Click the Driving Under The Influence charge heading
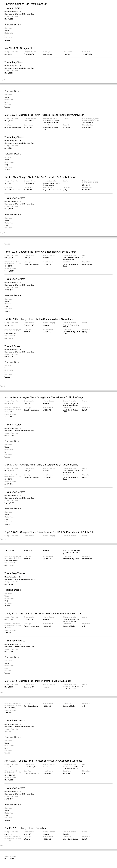The image size is (117, 868). pos(44,398)
